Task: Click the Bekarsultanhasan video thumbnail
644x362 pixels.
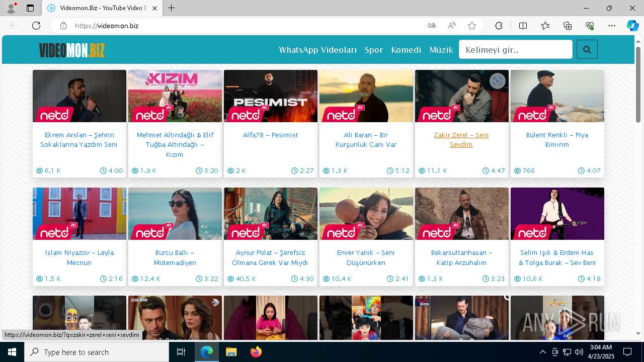Action: (x=462, y=214)
